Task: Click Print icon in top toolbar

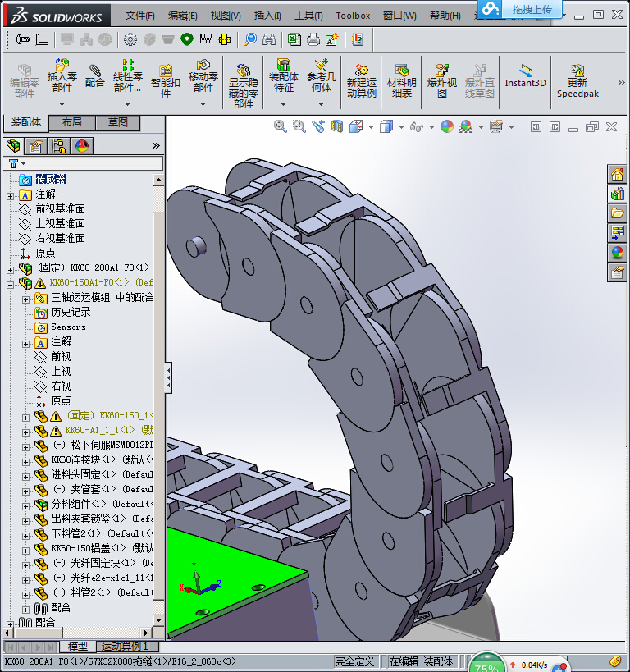Action: tap(313, 39)
